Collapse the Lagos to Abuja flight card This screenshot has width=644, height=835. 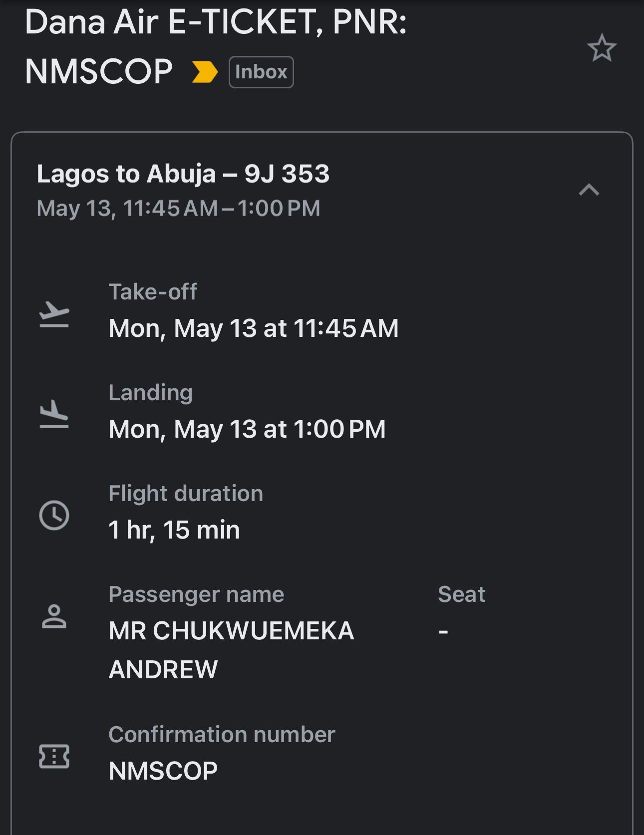tap(589, 190)
